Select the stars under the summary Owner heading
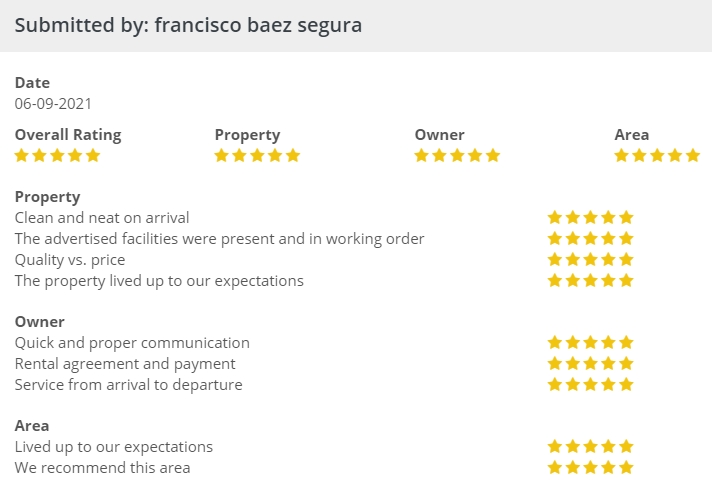Viewport: 712px width, 493px height. pyautogui.click(x=457, y=155)
